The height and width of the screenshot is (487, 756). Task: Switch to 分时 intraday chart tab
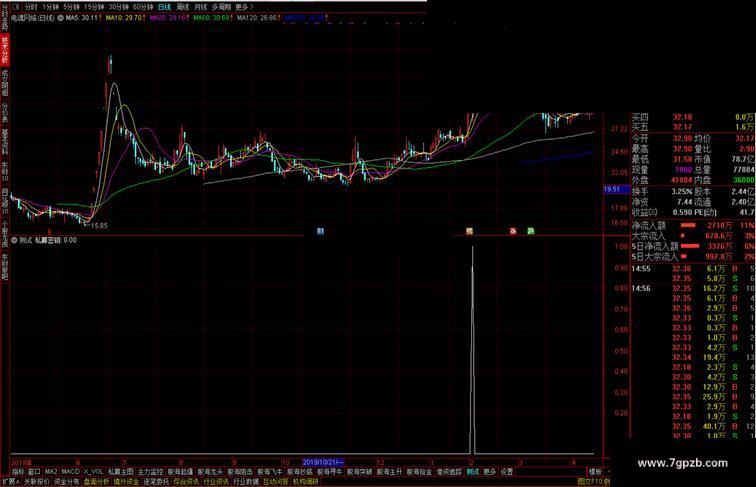pos(30,7)
